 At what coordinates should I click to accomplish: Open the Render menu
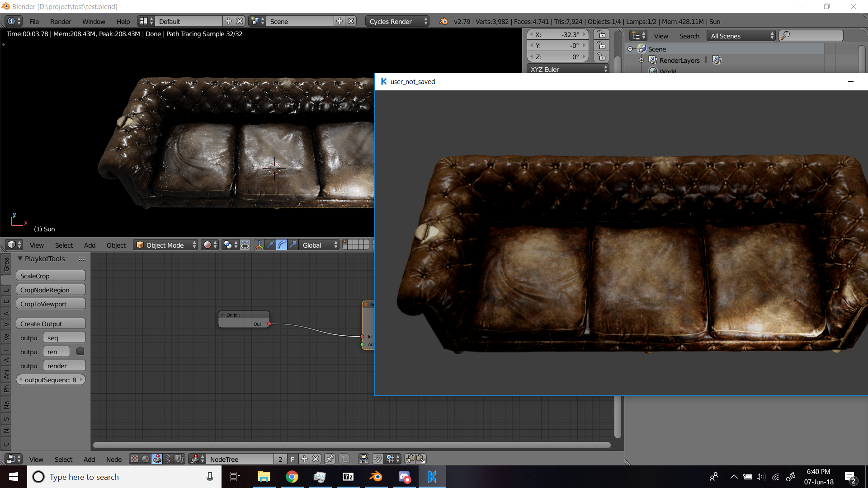pyautogui.click(x=61, y=21)
